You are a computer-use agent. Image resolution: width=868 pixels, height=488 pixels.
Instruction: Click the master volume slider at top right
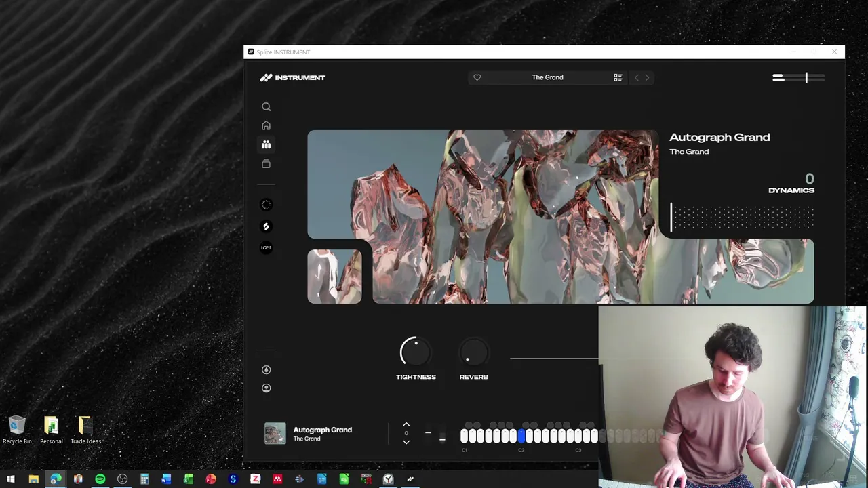(x=799, y=78)
